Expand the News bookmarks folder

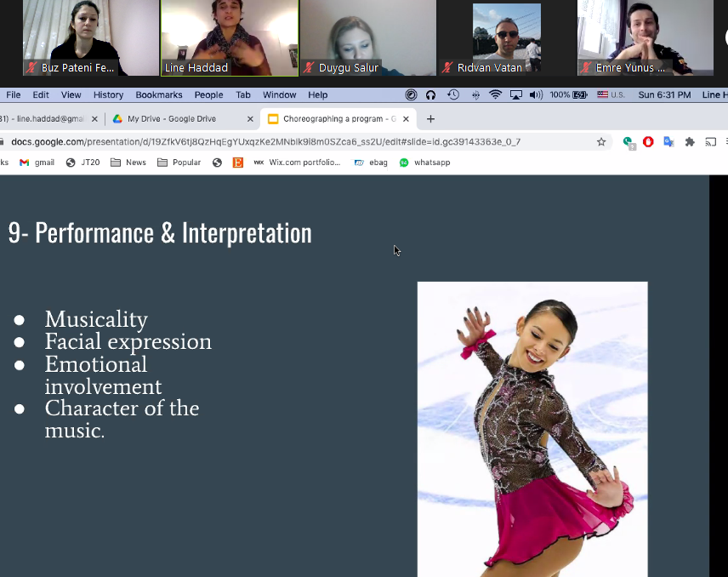coord(128,163)
